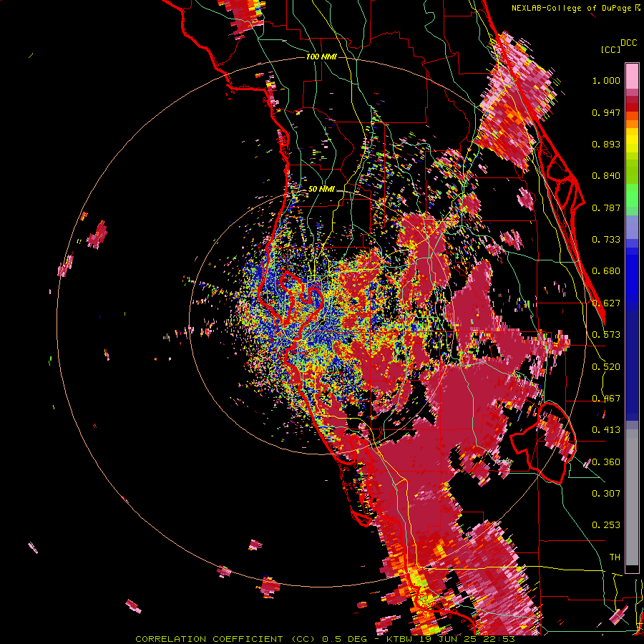The width and height of the screenshot is (644, 644).
Task: Select the DCC label above the color bar
Action: pos(628,43)
